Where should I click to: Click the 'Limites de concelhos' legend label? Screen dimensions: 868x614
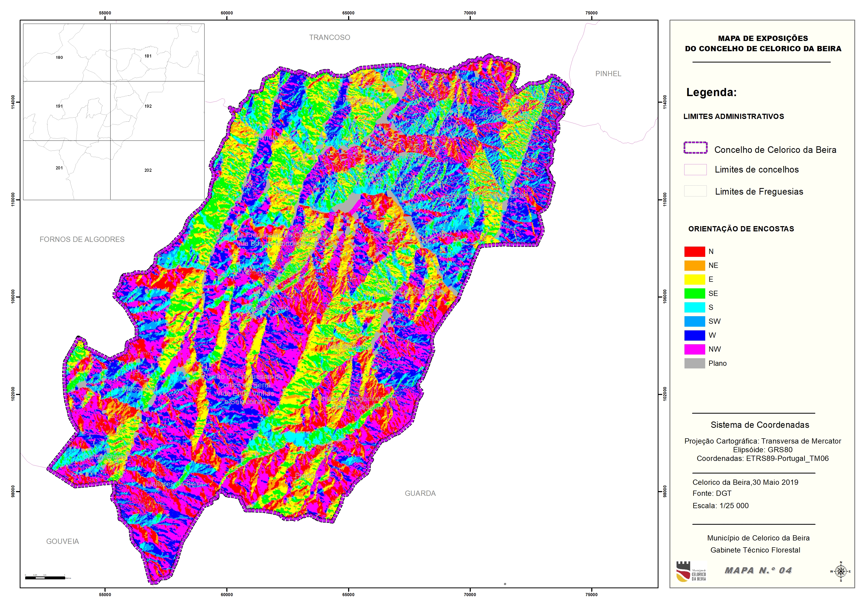[756, 169]
